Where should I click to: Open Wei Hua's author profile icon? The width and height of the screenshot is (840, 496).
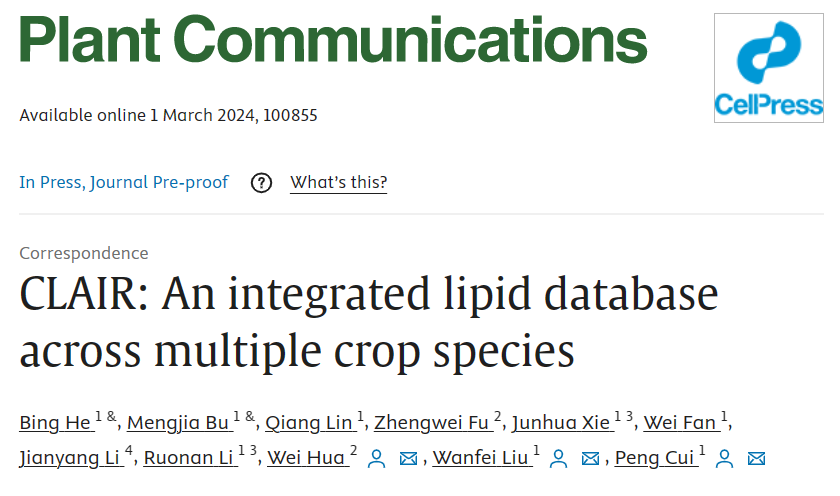click(376, 459)
